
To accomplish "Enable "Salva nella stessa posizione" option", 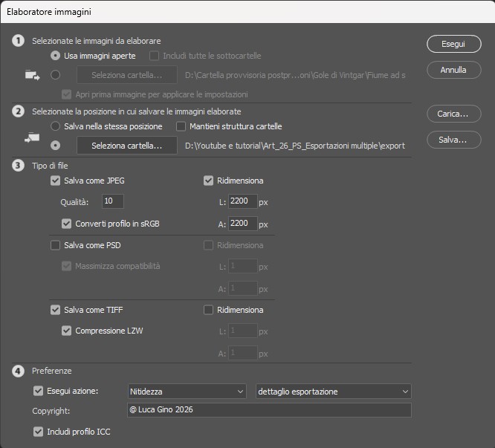I will tap(55, 126).
